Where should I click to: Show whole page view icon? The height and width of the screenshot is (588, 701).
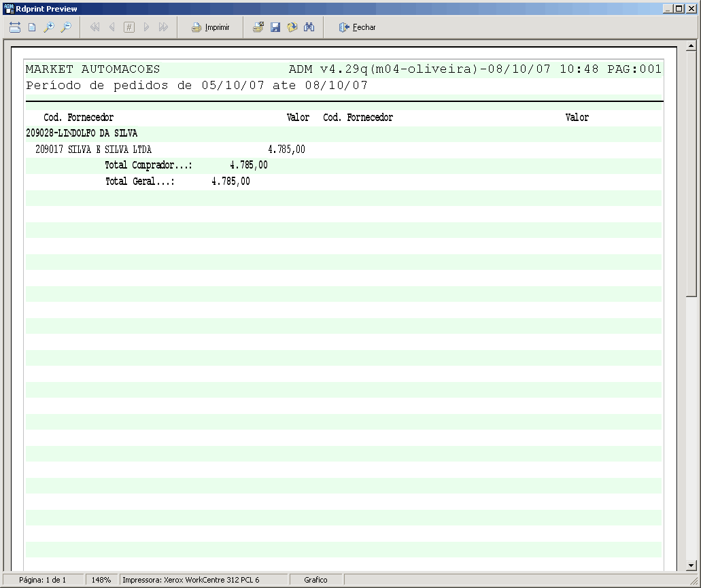pyautogui.click(x=32, y=27)
